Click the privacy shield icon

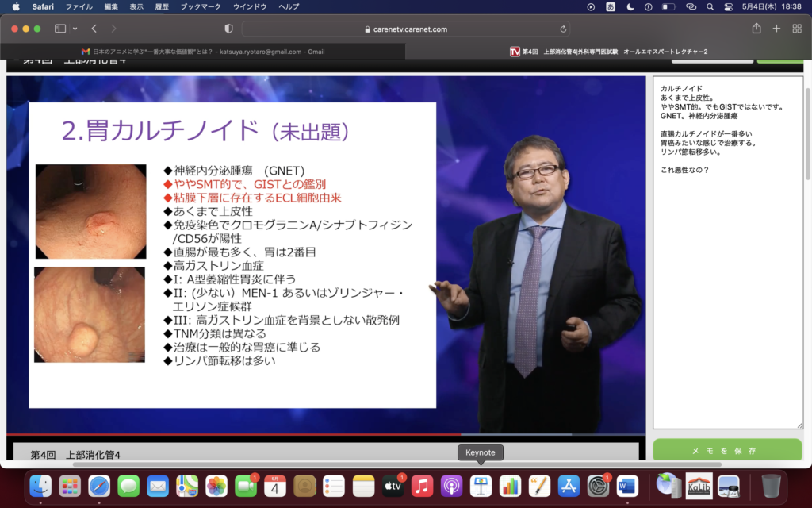click(229, 29)
